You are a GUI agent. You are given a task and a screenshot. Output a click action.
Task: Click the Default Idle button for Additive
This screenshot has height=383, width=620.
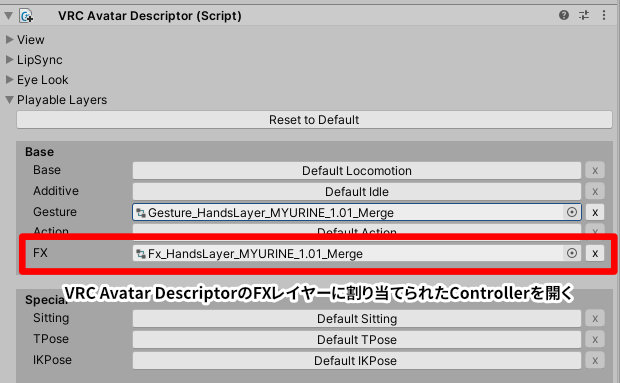(x=357, y=192)
